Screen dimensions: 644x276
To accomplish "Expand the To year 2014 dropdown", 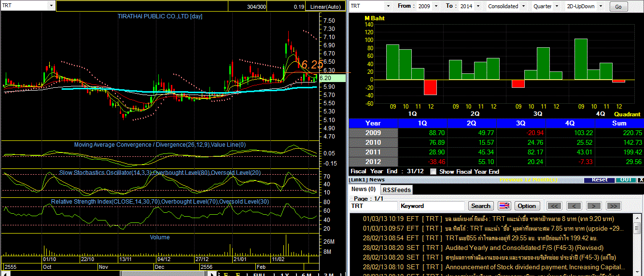I will [x=477, y=6].
